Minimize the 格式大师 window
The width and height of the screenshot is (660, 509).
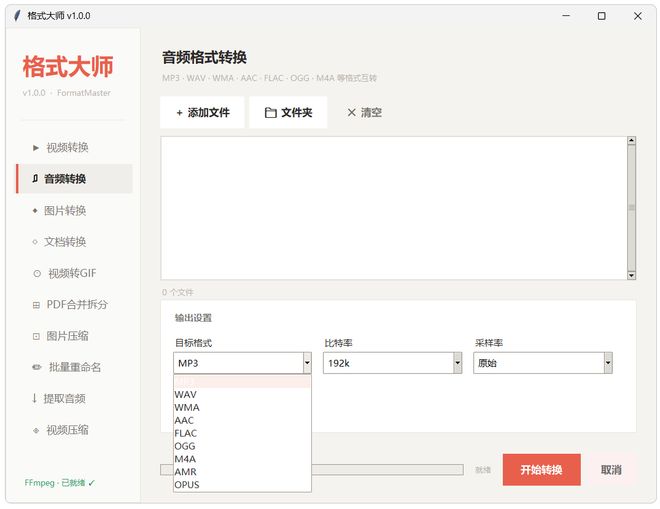pos(566,16)
